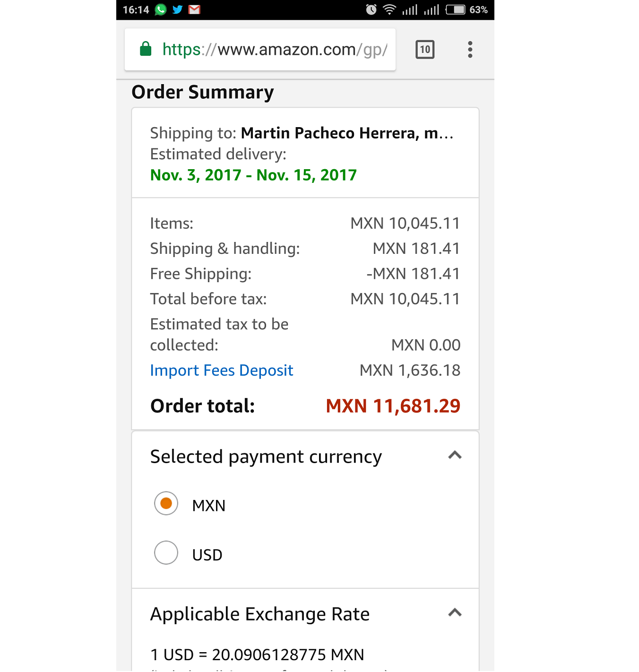The width and height of the screenshot is (639, 672).
Task: Select MXN as payment currency
Action: 166,503
